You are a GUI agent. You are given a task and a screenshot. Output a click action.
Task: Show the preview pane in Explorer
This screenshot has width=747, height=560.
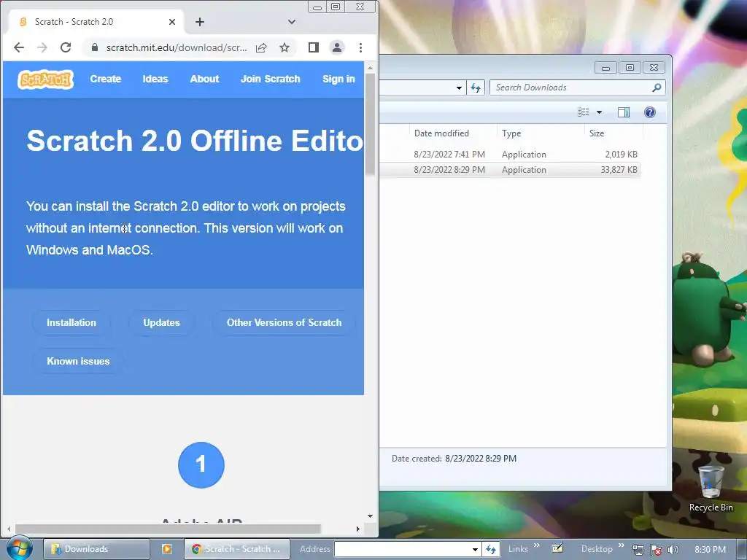click(x=624, y=112)
